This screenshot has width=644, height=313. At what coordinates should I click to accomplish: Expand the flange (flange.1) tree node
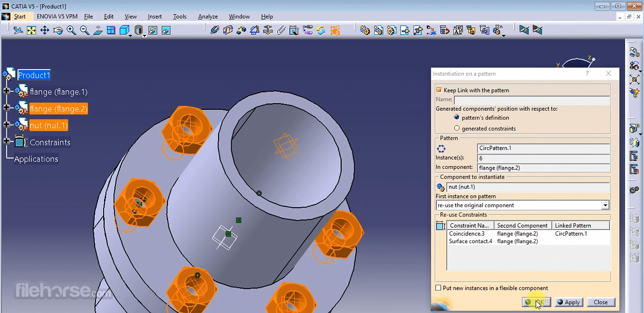pyautogui.click(x=7, y=91)
